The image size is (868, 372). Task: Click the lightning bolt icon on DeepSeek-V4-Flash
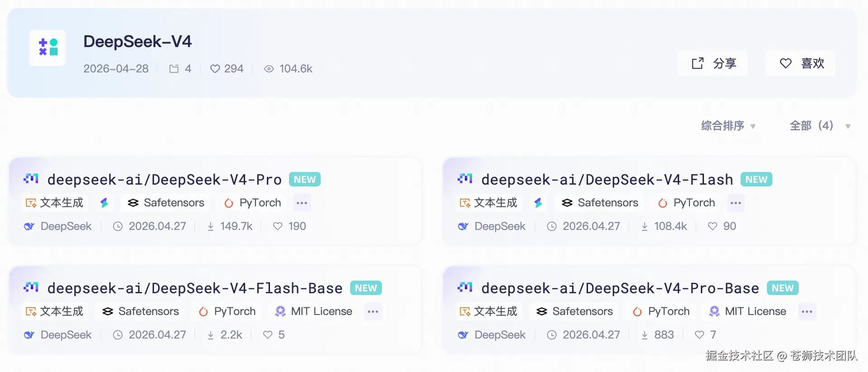pyautogui.click(x=538, y=203)
